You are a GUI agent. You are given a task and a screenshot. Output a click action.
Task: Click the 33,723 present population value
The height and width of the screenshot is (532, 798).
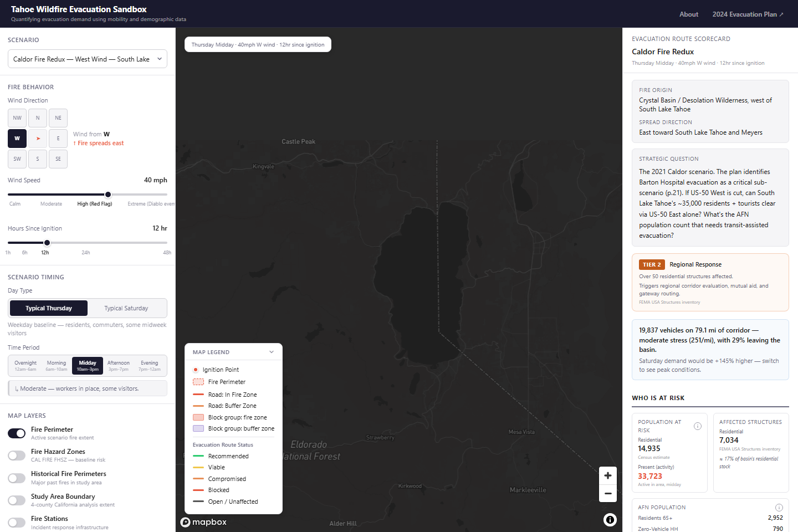coord(650,476)
